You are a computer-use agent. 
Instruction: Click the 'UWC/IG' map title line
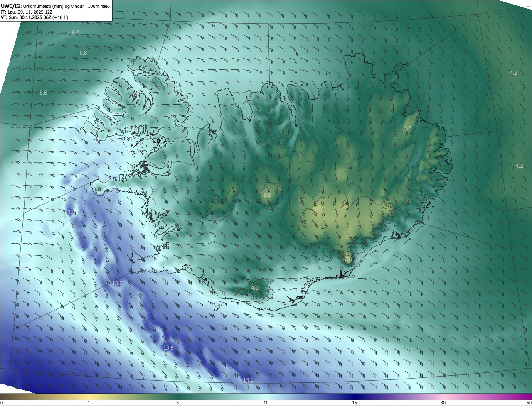pos(55,6)
